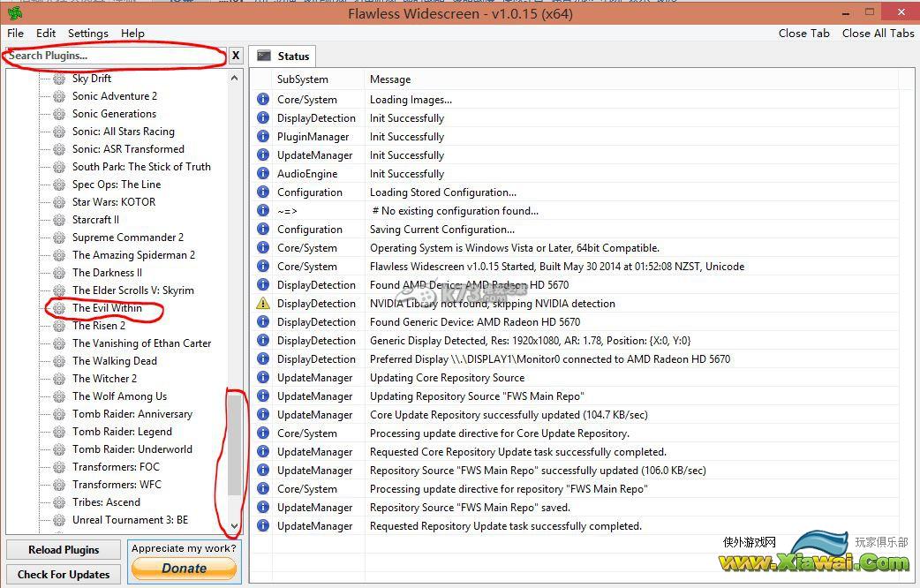Click 'Requested Repository Update task successfully completed' message
The width and height of the screenshot is (920, 588).
point(506,526)
